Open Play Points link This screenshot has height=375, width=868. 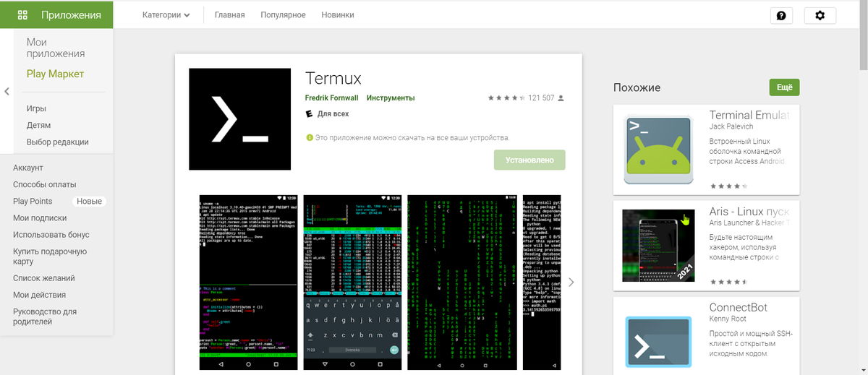(x=33, y=201)
